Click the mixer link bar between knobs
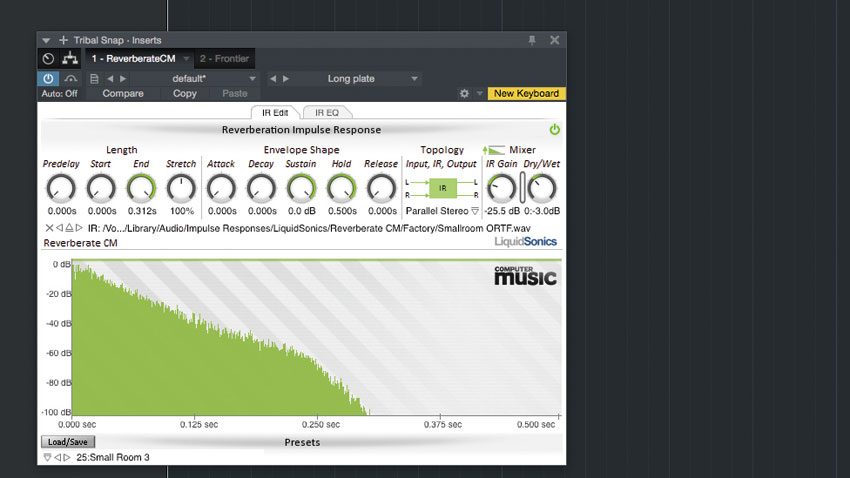 click(522, 188)
